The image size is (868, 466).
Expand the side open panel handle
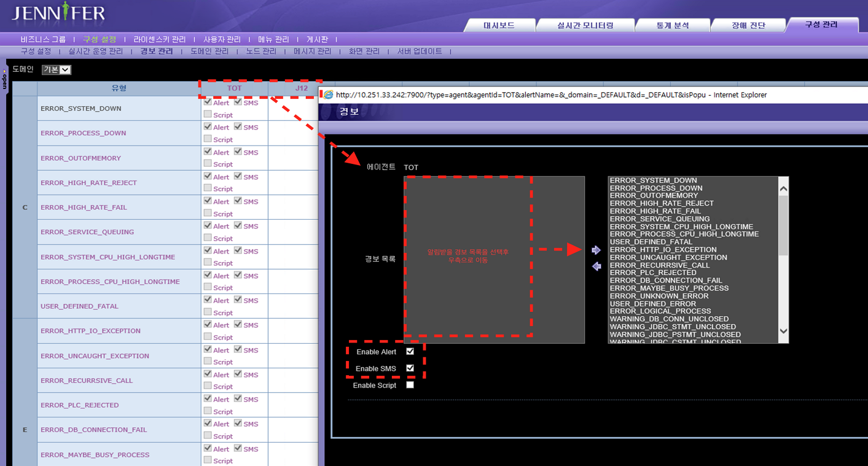pyautogui.click(x=4, y=80)
